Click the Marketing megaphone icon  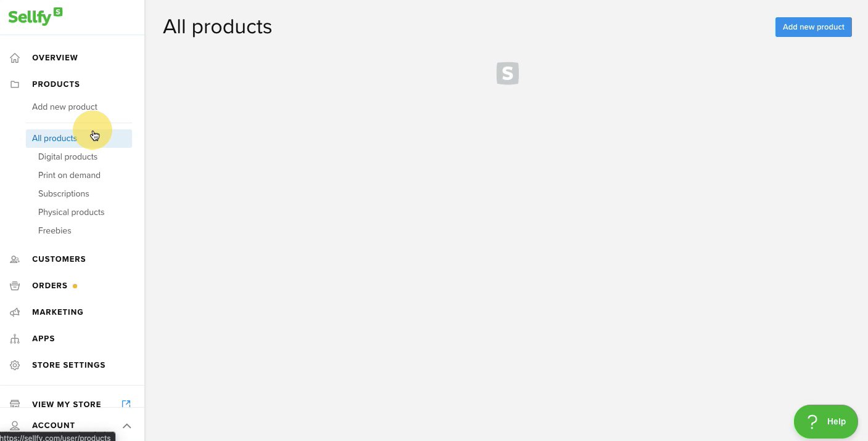click(15, 312)
